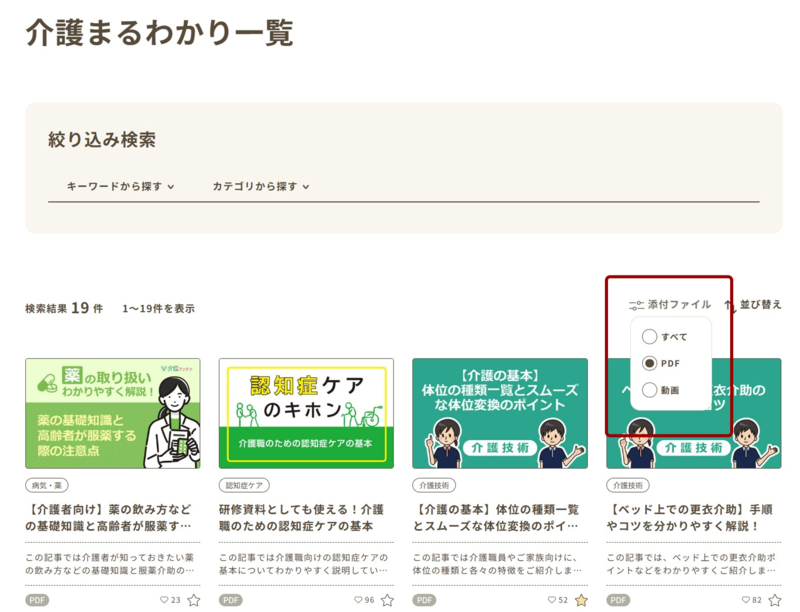Click the 病気・薬 category tag
Image resolution: width=800 pixels, height=612 pixels.
(x=47, y=485)
